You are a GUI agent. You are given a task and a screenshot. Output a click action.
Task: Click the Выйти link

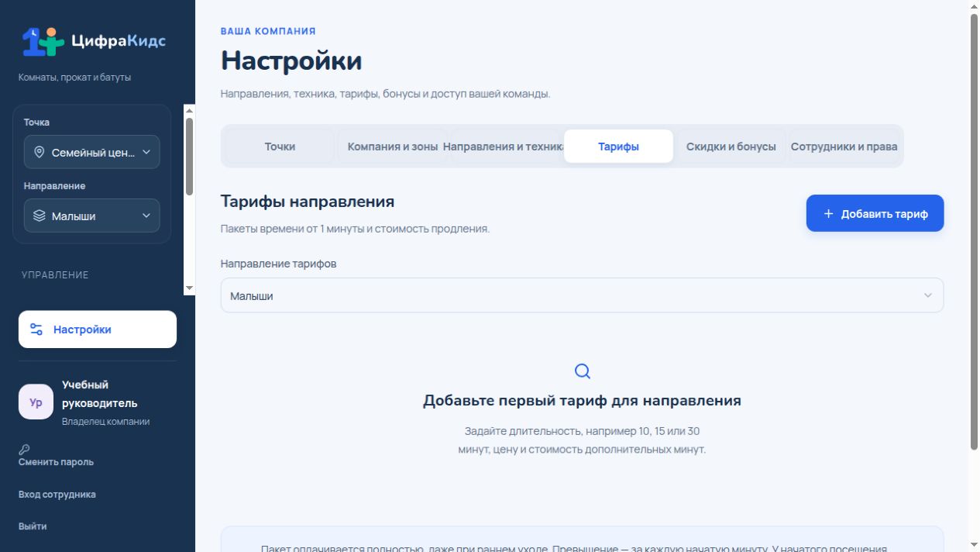[33, 526]
